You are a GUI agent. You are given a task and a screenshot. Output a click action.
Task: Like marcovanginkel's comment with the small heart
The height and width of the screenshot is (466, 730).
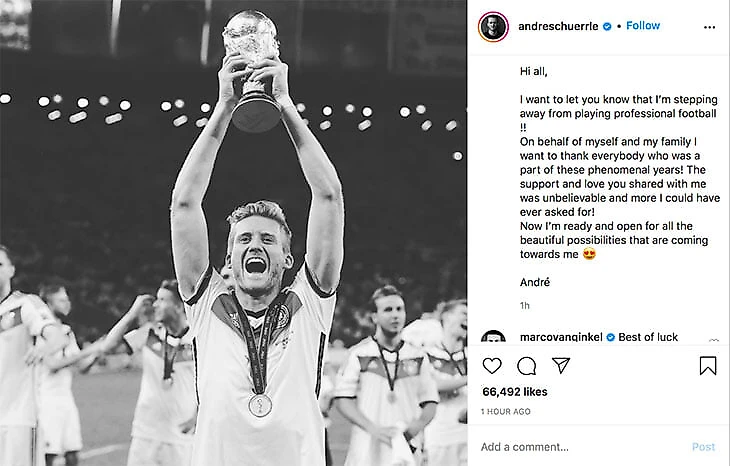point(713,340)
